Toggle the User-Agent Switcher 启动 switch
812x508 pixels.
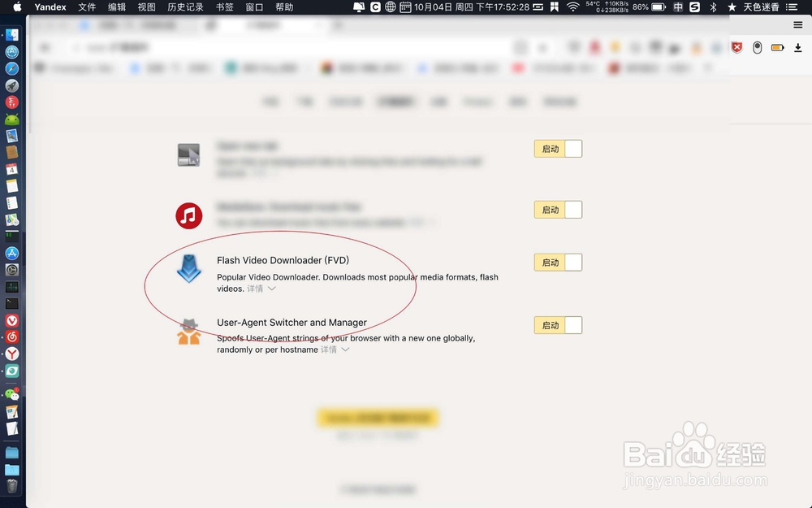coord(559,325)
